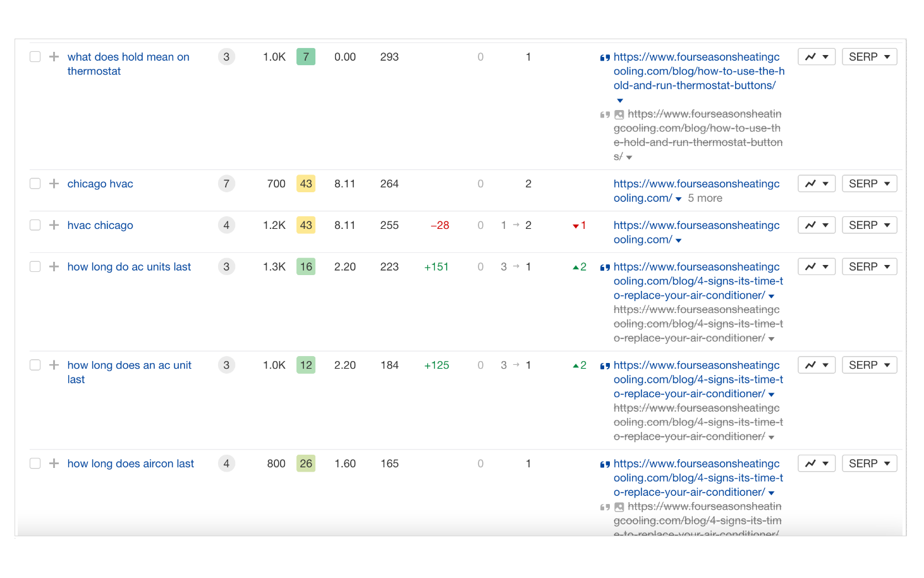Open the homepage URL in the 'hvac chicago' row
Image resolution: width=924 pixels, height=578 pixels.
[x=696, y=233]
